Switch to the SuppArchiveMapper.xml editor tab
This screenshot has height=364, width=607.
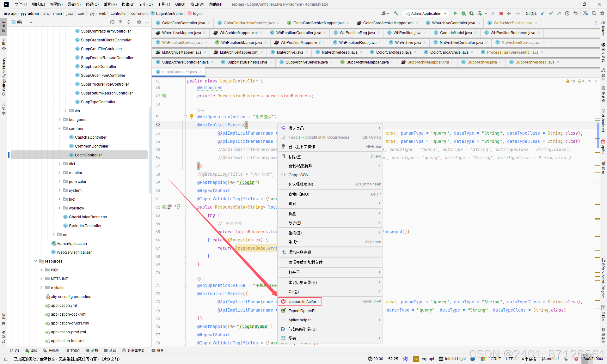(x=427, y=62)
